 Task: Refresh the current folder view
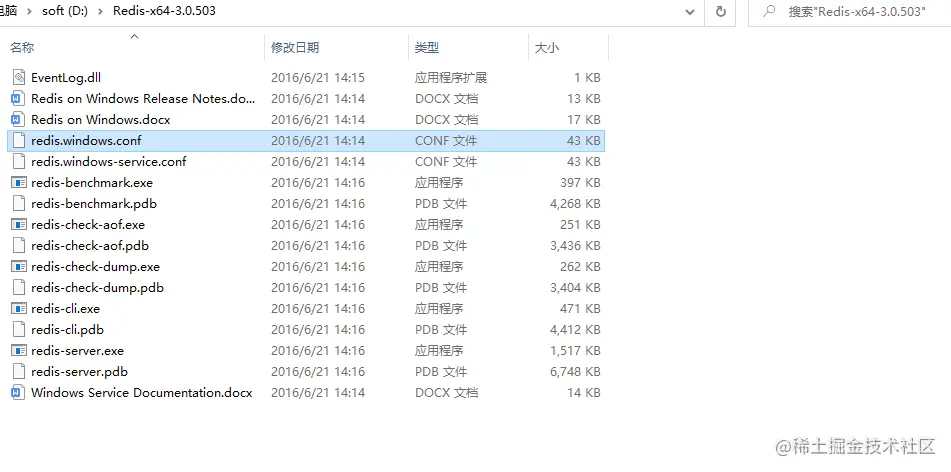(x=721, y=12)
